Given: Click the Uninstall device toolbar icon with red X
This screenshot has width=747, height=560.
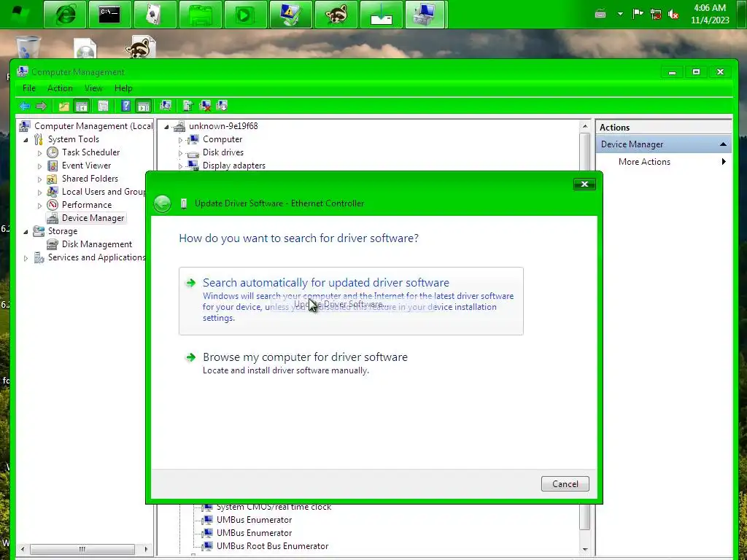Looking at the screenshot, I should tap(205, 106).
